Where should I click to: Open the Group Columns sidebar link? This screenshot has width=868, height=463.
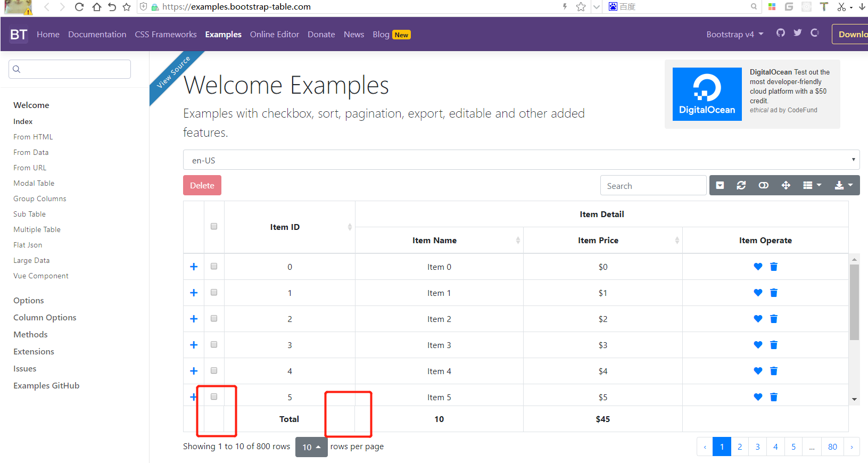pyautogui.click(x=40, y=199)
